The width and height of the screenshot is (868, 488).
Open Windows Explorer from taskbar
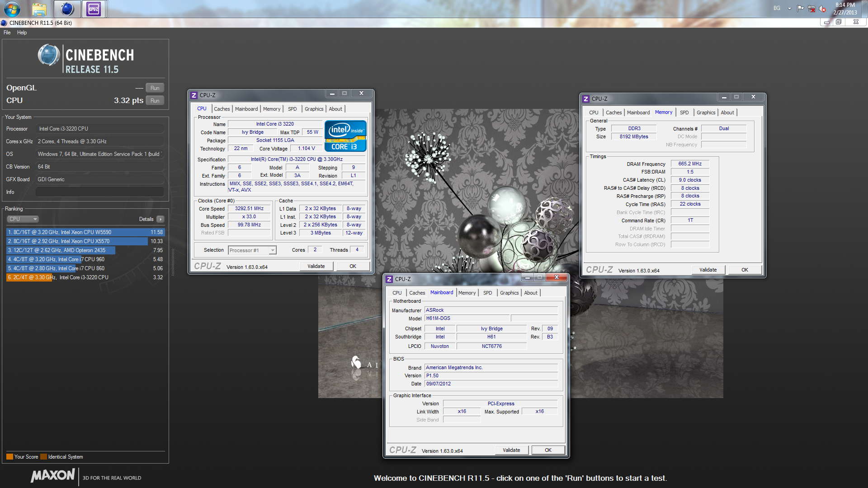click(39, 9)
